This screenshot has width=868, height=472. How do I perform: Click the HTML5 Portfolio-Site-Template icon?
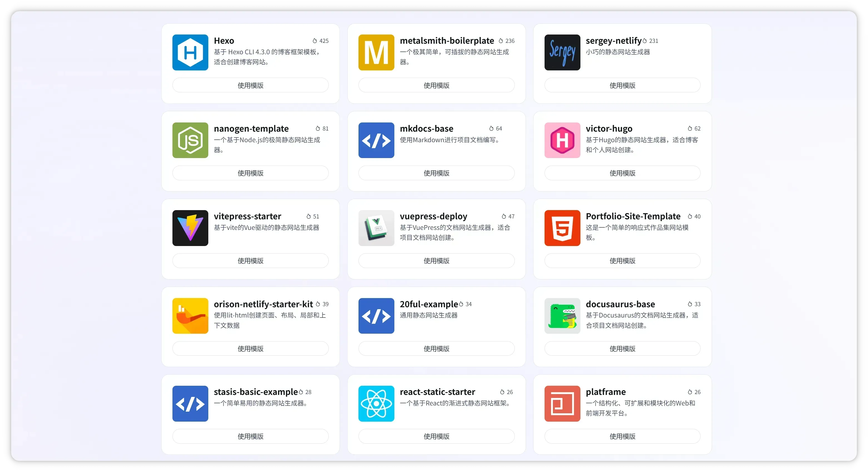562,228
